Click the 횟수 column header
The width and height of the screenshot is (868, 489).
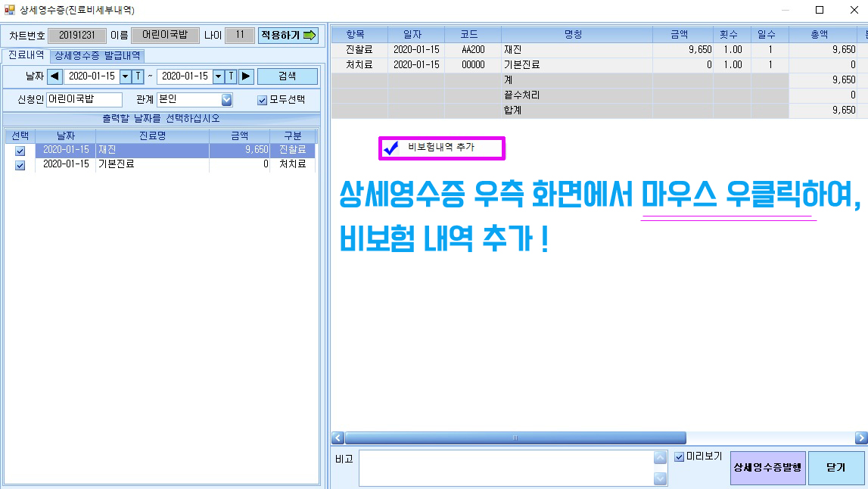[x=733, y=34]
